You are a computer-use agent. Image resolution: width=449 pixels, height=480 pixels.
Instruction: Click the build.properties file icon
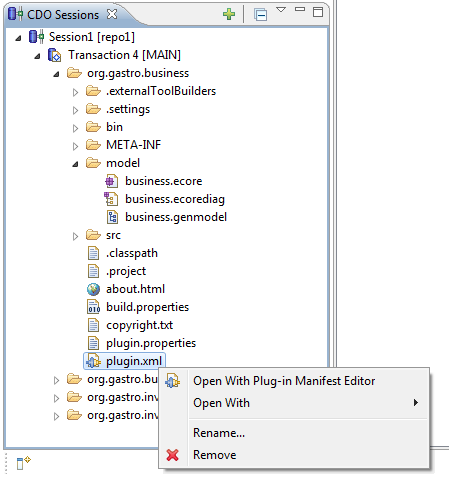pyautogui.click(x=93, y=307)
